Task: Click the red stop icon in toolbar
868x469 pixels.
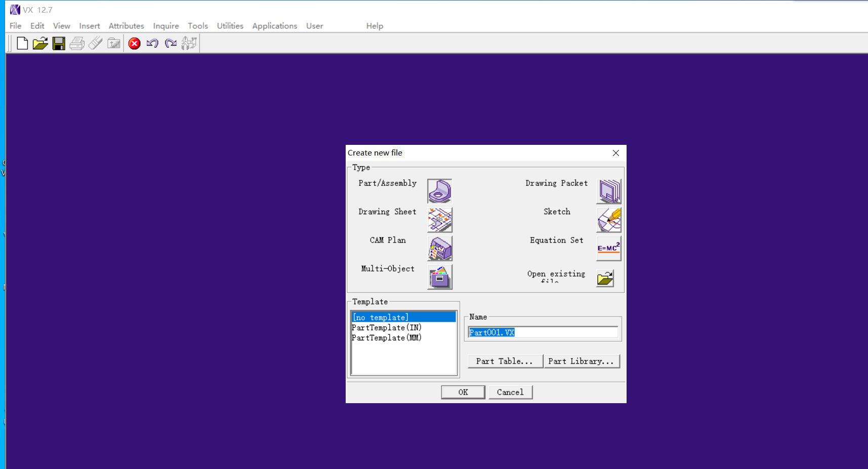Action: 134,44
